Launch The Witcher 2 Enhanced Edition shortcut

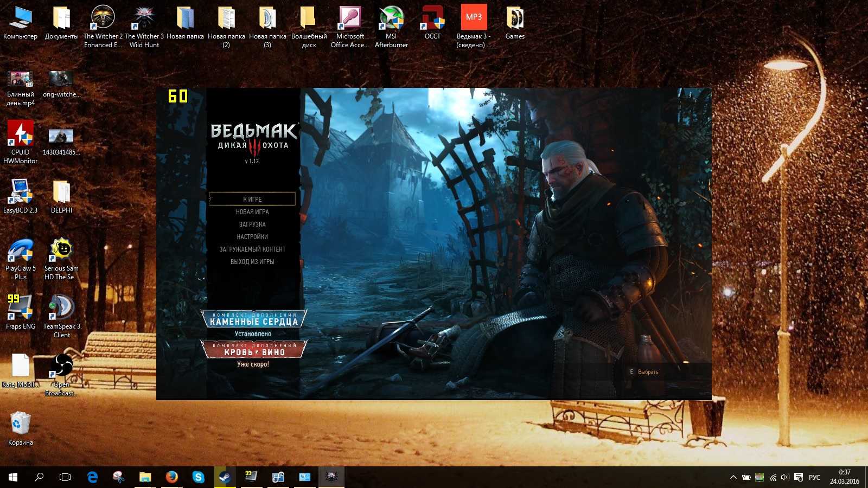(103, 27)
